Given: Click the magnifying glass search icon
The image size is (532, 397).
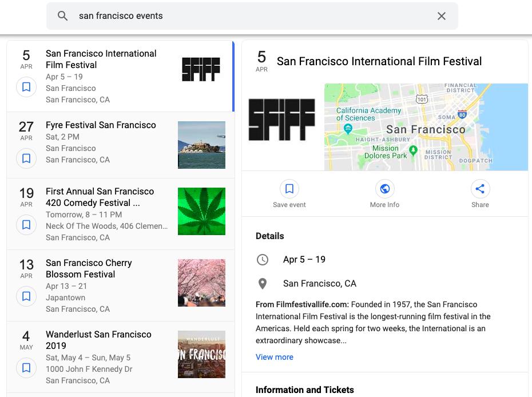Looking at the screenshot, I should coord(63,16).
